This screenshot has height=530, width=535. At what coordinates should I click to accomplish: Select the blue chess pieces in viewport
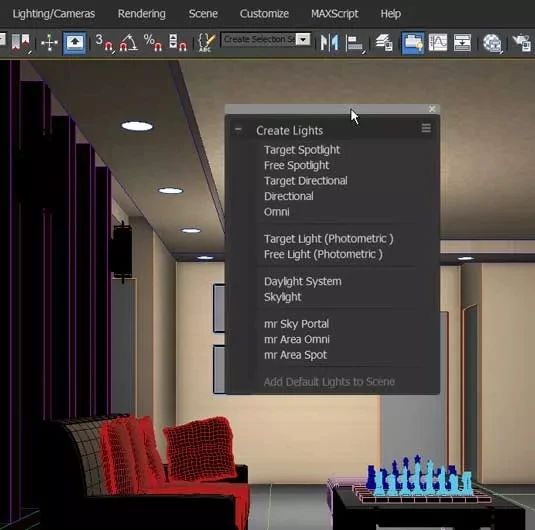pyautogui.click(x=419, y=476)
